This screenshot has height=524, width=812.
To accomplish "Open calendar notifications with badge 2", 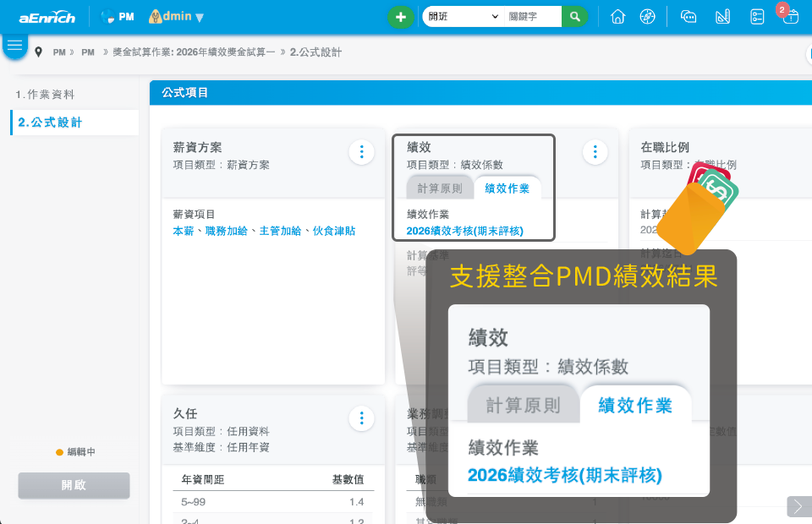I will click(789, 15).
